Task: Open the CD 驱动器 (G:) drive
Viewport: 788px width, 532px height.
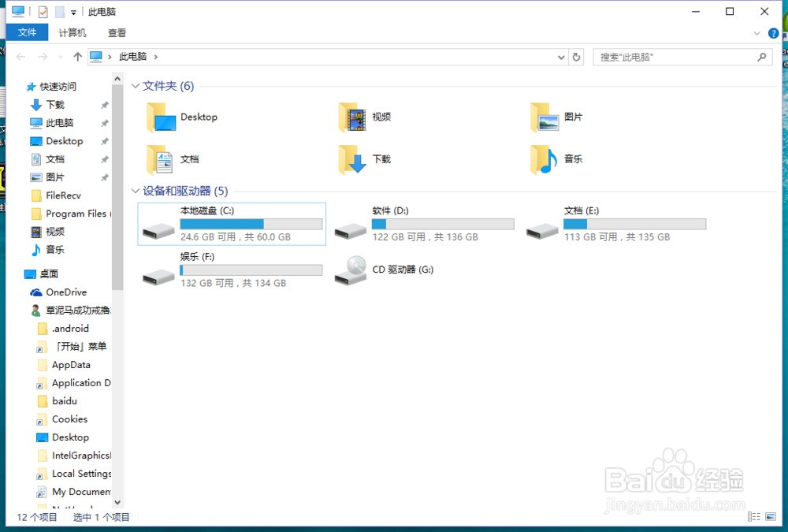Action: pyautogui.click(x=402, y=270)
